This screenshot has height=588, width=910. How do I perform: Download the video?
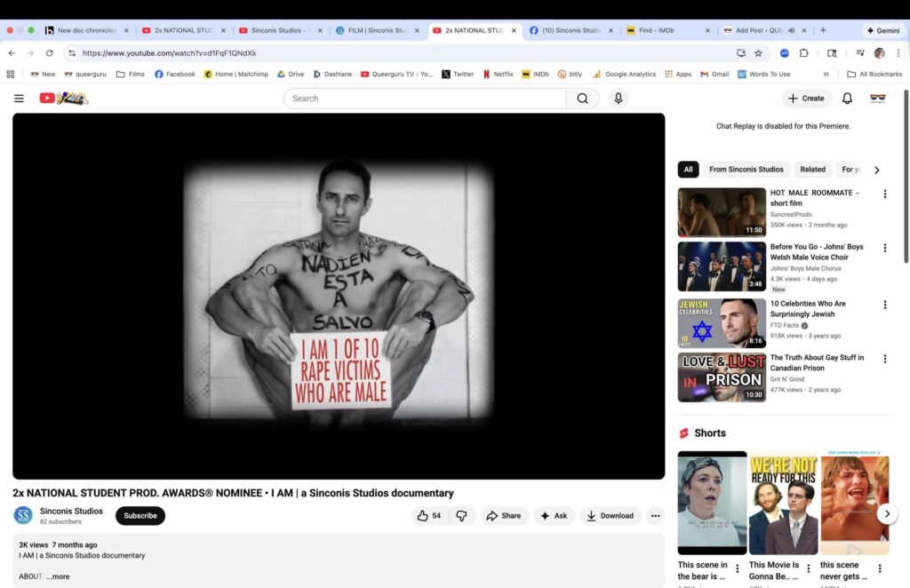[x=611, y=516]
